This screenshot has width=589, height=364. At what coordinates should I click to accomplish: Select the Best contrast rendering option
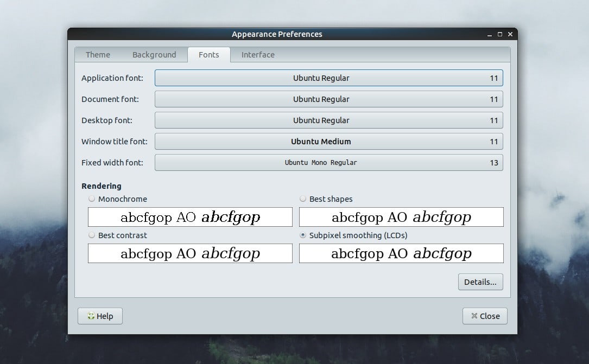[x=92, y=235]
